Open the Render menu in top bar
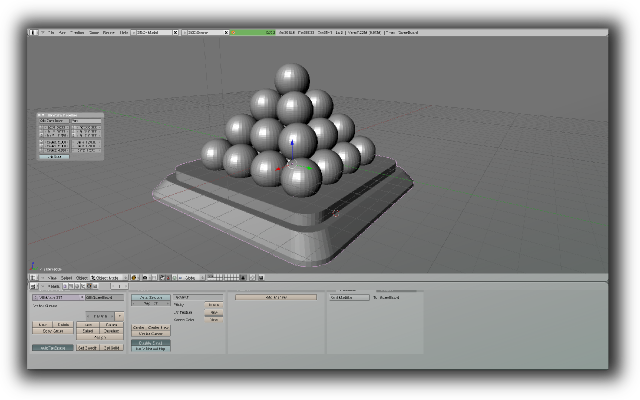This screenshot has width=640, height=400. 107,32
